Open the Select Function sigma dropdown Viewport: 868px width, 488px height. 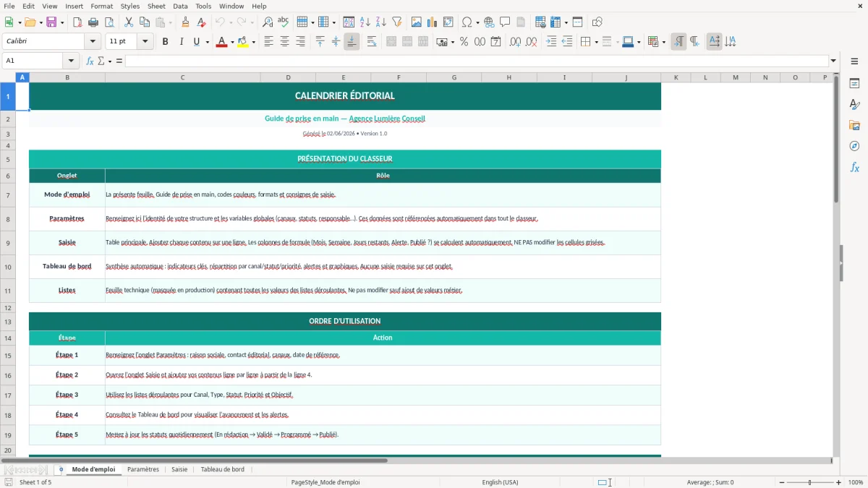point(110,61)
